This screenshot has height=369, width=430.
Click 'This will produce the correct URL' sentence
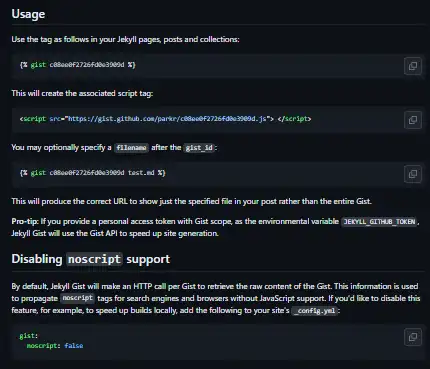click(191, 201)
